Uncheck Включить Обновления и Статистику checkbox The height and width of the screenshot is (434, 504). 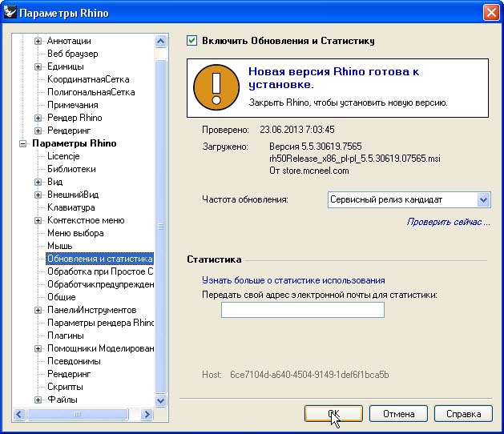192,41
